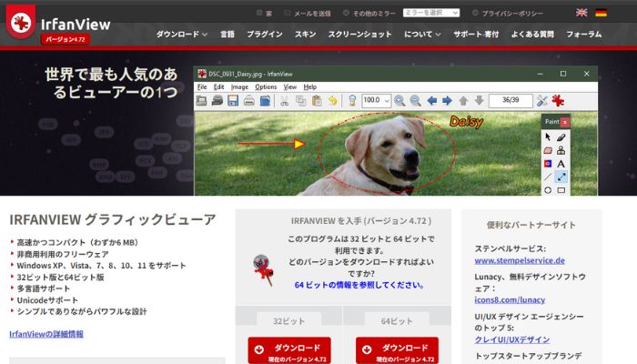Switch the site to the German flag
This screenshot has width=637, height=364.
click(601, 13)
